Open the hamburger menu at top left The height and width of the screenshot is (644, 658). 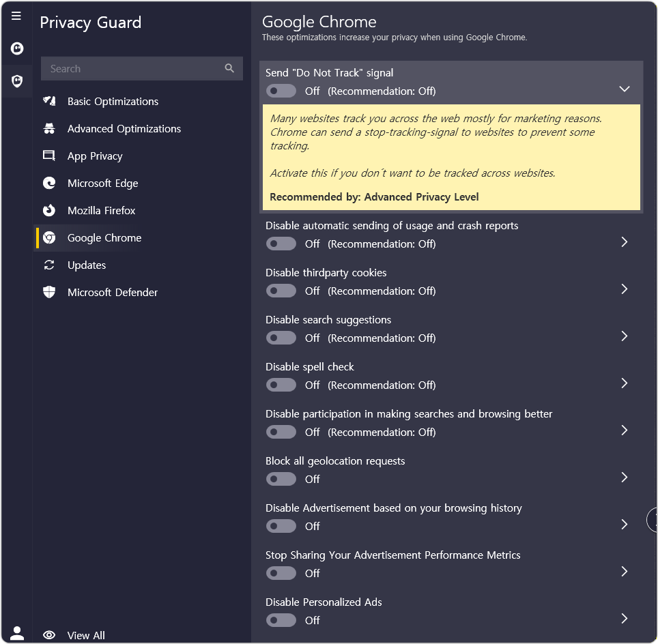pos(16,15)
